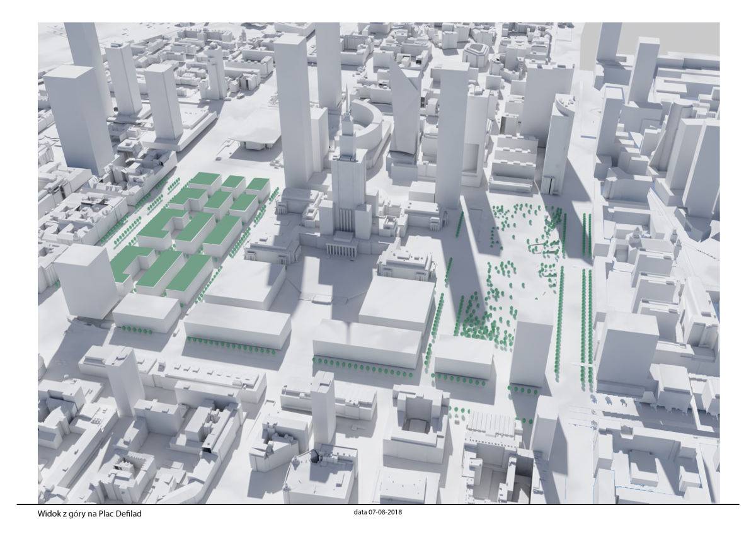Click the rendered city model image
Screen dimensions: 756x534
[x=379, y=262]
